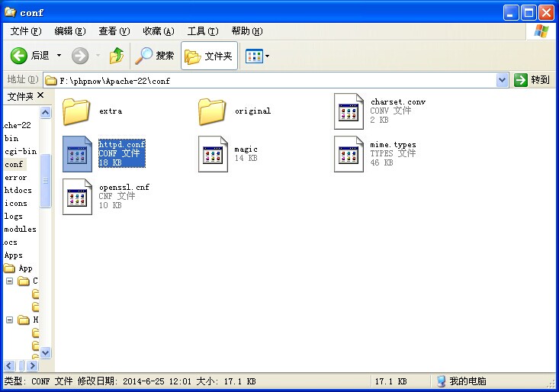Screen dimensions: 559x392
Task: Select Apps in the folder tree
Action: pos(13,255)
